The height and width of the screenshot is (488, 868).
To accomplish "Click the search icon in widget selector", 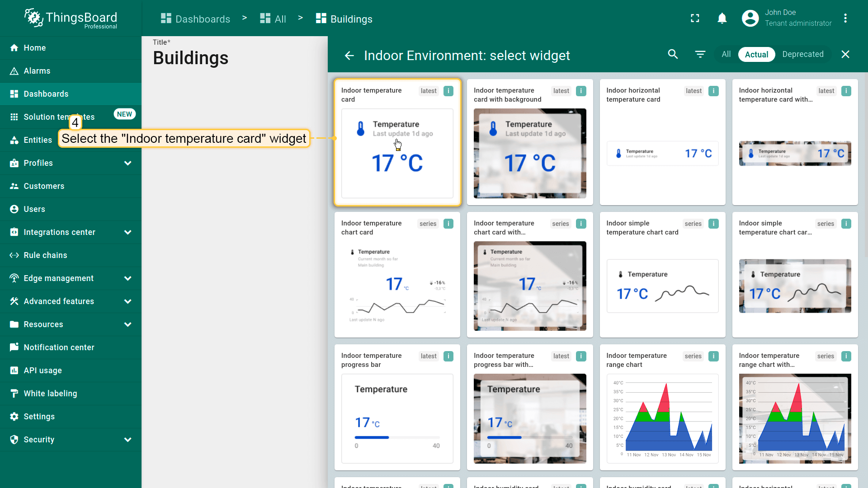I will (x=673, y=54).
